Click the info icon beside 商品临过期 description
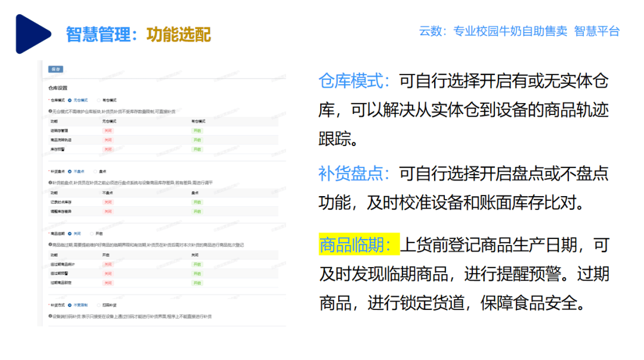Screen dimensions: 644x360 (x=50, y=244)
